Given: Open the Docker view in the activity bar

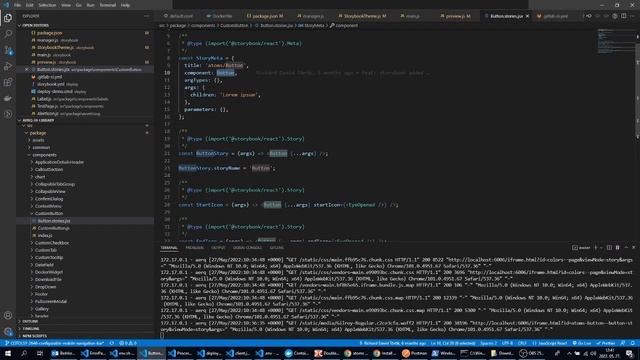Looking at the screenshot, I should point(8,98).
